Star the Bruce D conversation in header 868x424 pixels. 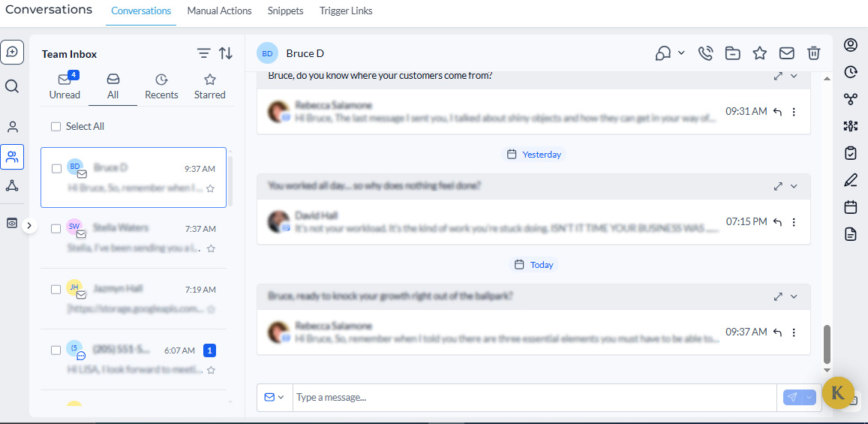pos(759,53)
